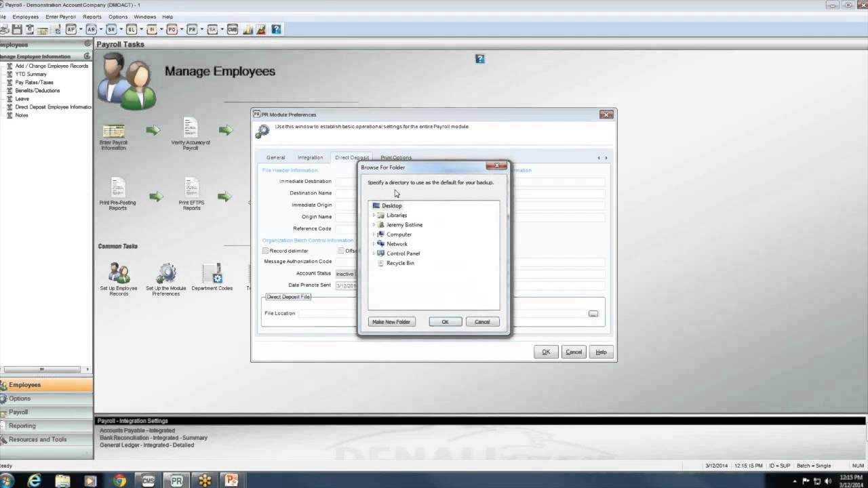Open the AR module toolbar icon
The height and width of the screenshot is (488, 868).
(x=91, y=29)
